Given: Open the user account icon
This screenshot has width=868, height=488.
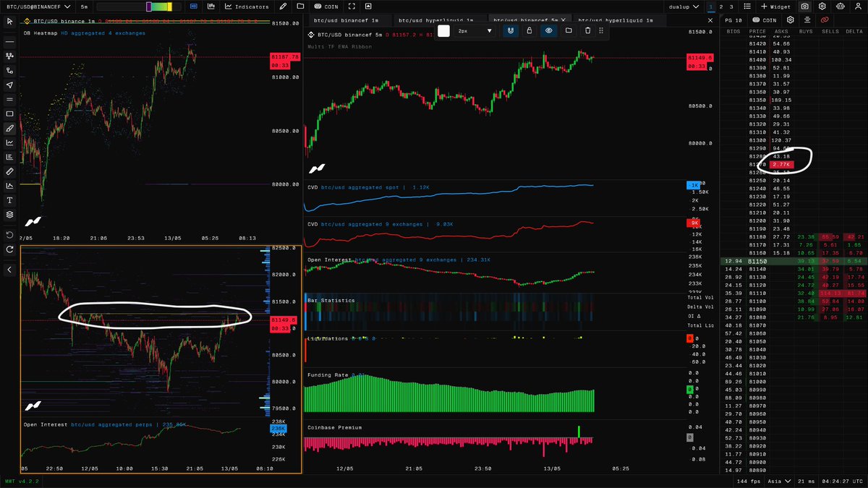Looking at the screenshot, I should click(x=856, y=7).
